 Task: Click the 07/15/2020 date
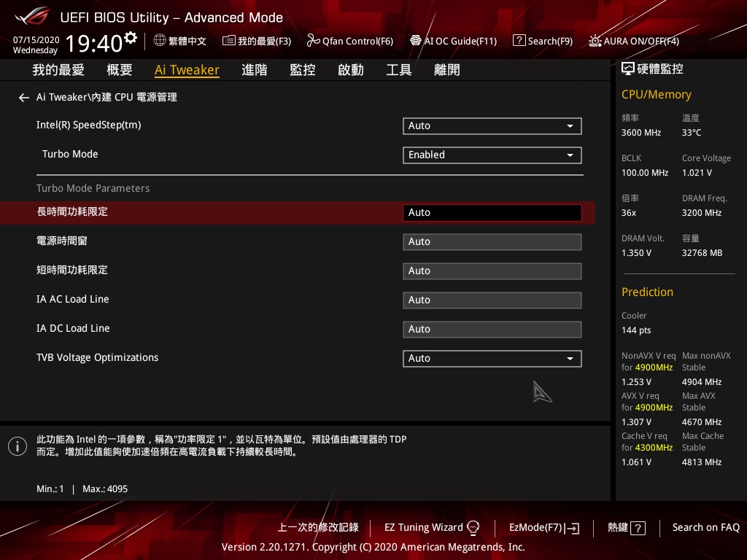[x=36, y=40]
